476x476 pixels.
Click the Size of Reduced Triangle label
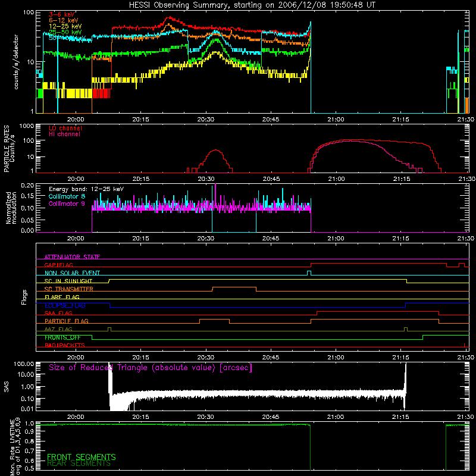pos(151,368)
